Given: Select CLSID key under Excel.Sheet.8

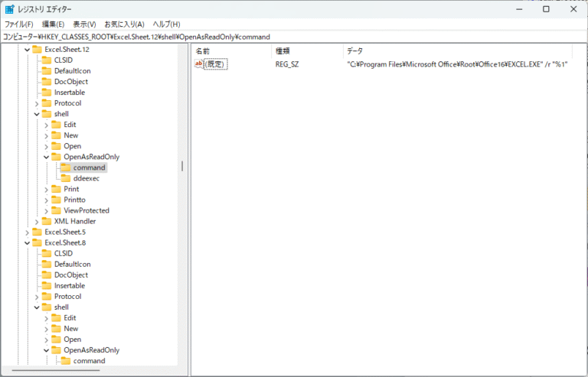Looking at the screenshot, I should coord(64,253).
